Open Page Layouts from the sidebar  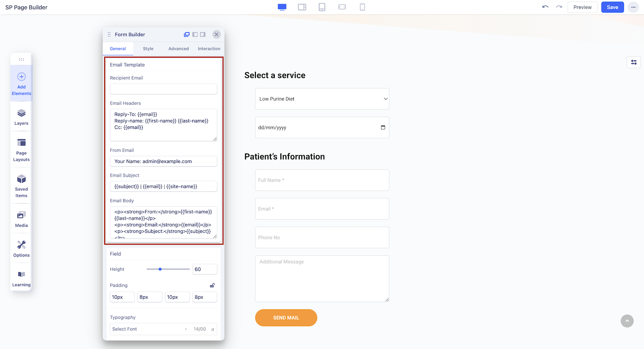click(21, 150)
